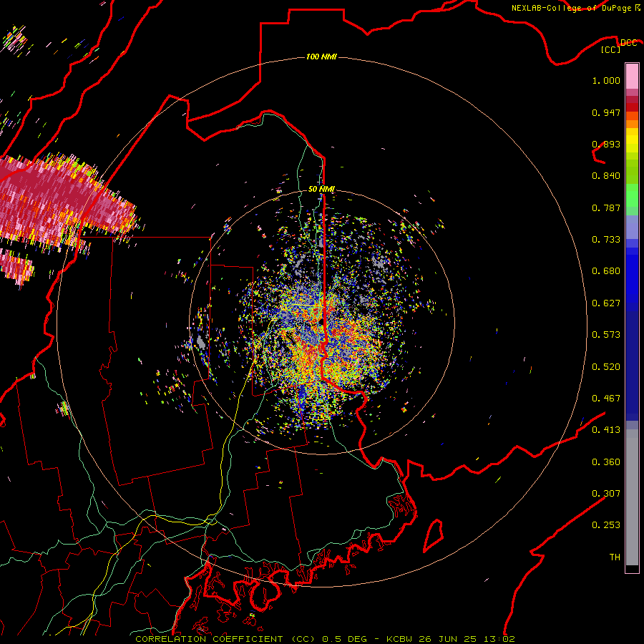
Task: Click the red swatch beside 0.947
Action: pos(632,107)
